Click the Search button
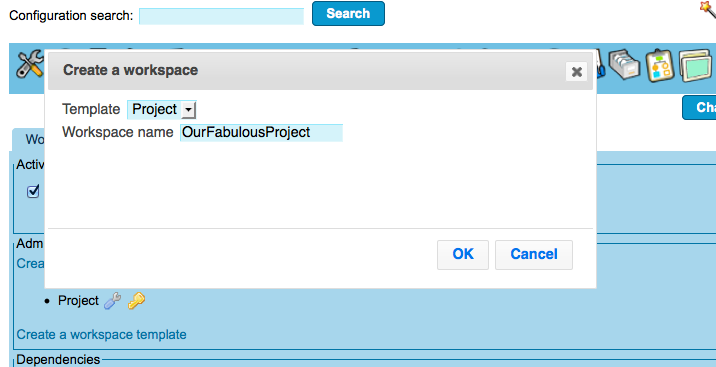This screenshot has height=367, width=716. tap(348, 14)
